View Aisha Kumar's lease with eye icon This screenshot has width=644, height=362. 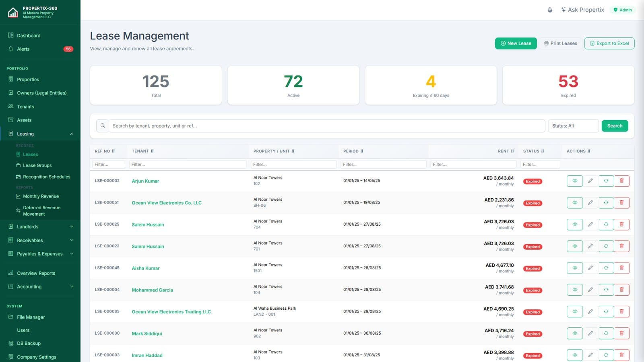(575, 268)
